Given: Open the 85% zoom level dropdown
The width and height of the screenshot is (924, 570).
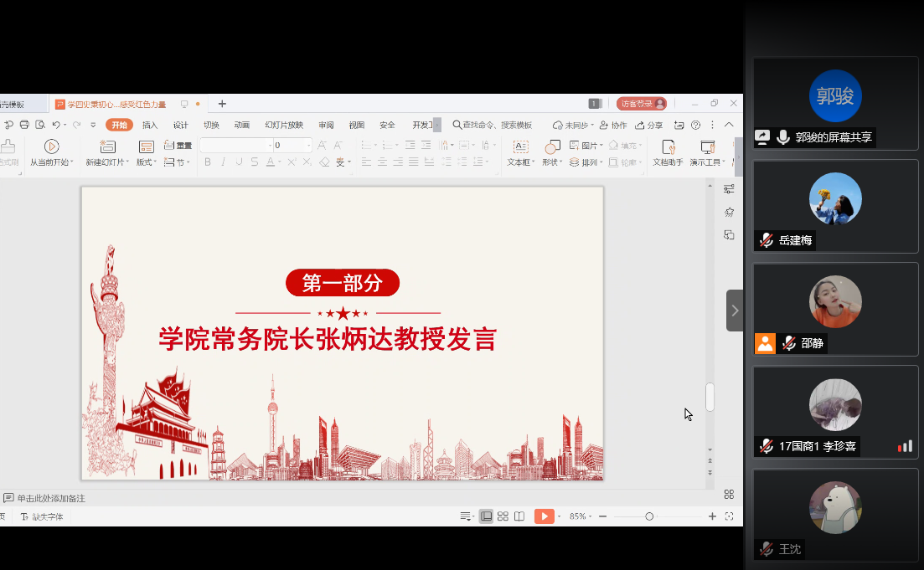Looking at the screenshot, I should [579, 516].
